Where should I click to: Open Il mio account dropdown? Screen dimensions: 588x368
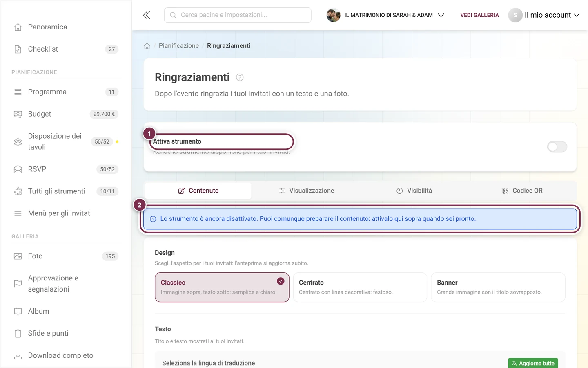(x=544, y=15)
